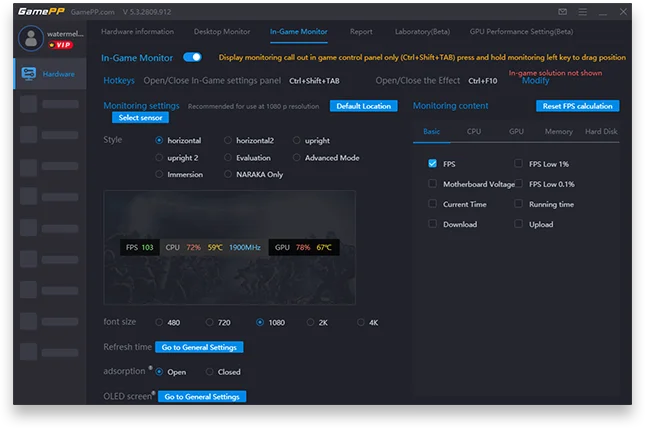Set adsorption to Closed
The image size is (645, 428).
pos(209,372)
